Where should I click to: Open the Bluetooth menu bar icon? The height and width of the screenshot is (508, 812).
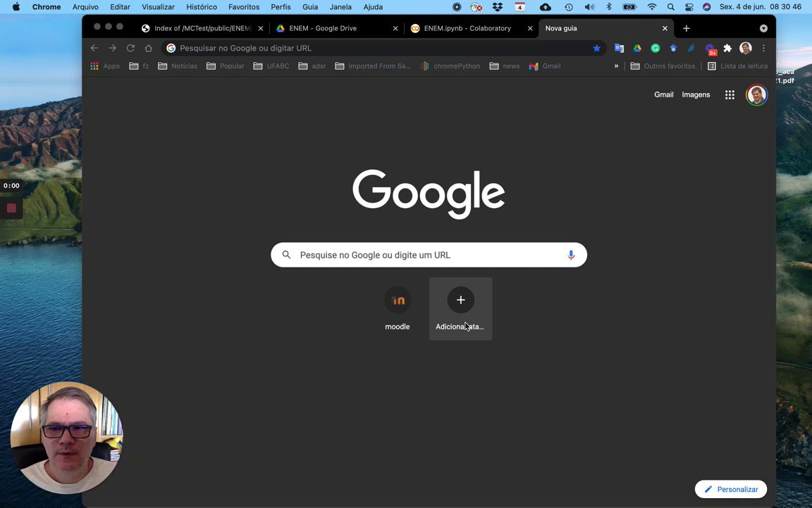tap(609, 7)
